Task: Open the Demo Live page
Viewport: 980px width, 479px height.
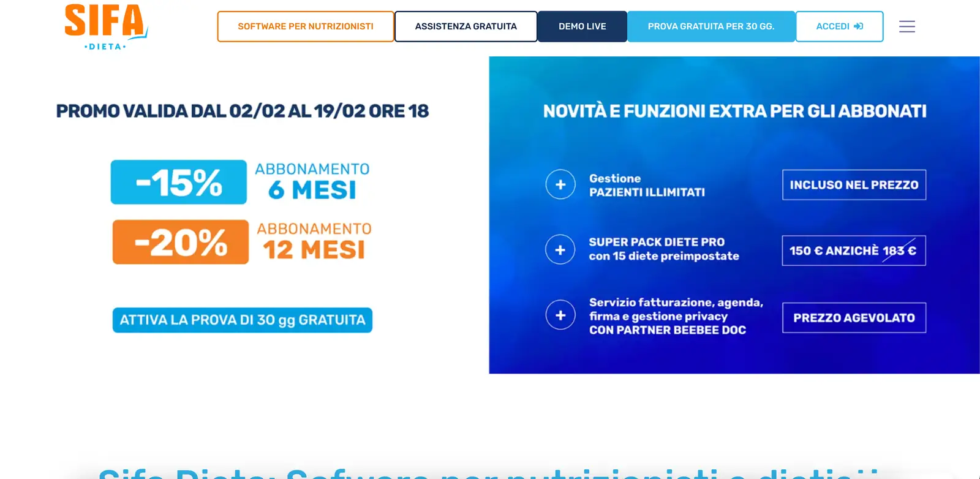Action: coord(582,26)
